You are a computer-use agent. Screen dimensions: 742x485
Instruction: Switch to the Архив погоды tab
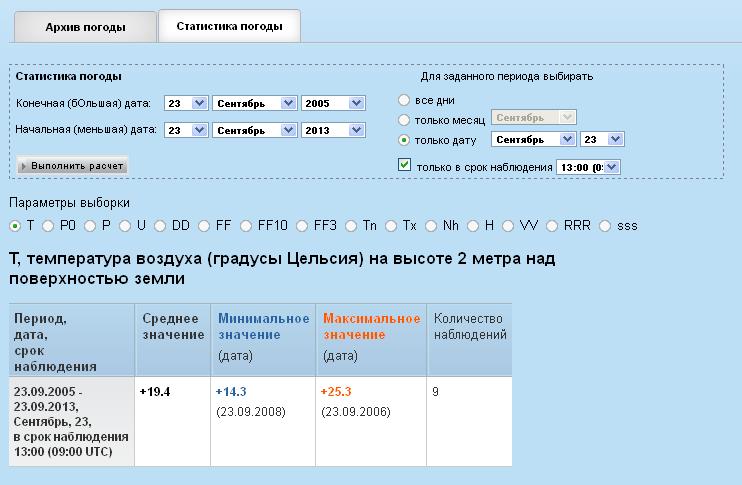[x=85, y=27]
